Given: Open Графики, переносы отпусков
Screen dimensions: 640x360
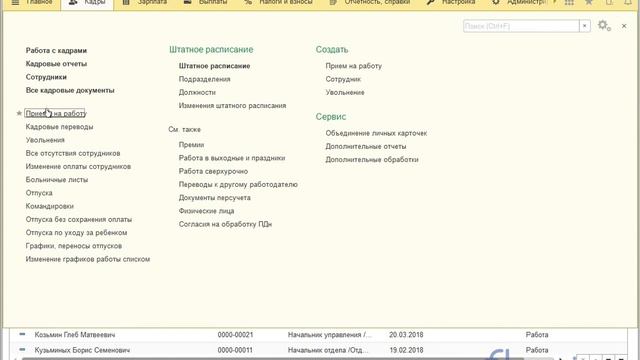Looking at the screenshot, I should click(x=73, y=246).
